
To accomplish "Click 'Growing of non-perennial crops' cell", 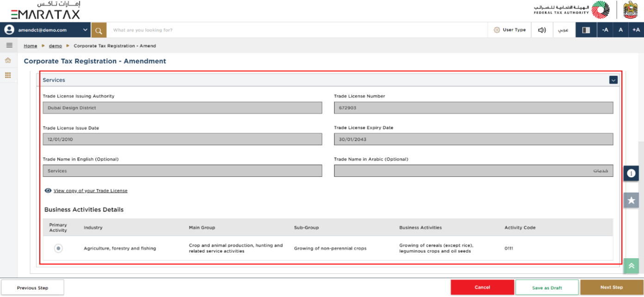I will [330, 249].
